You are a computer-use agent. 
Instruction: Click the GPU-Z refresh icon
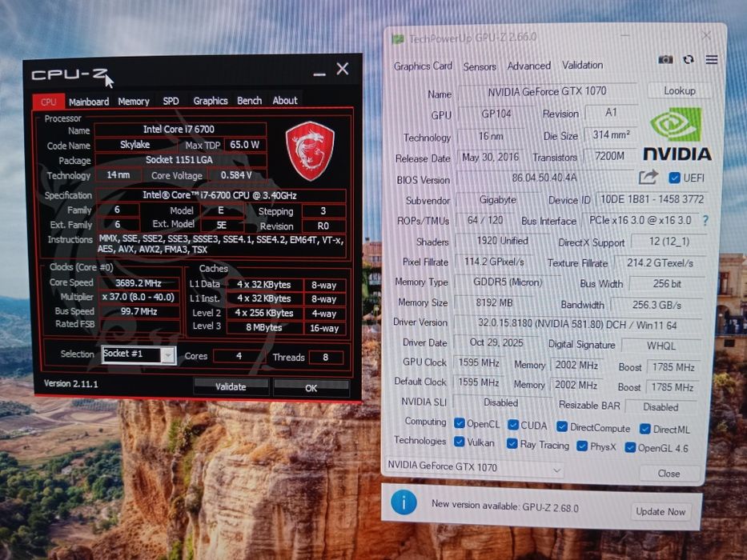click(x=689, y=59)
